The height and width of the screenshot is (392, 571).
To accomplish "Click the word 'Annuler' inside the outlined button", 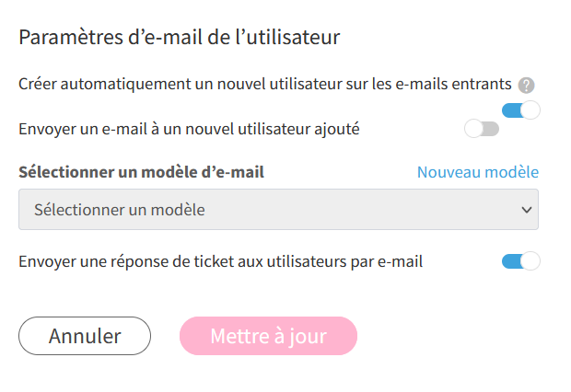I will tap(85, 336).
